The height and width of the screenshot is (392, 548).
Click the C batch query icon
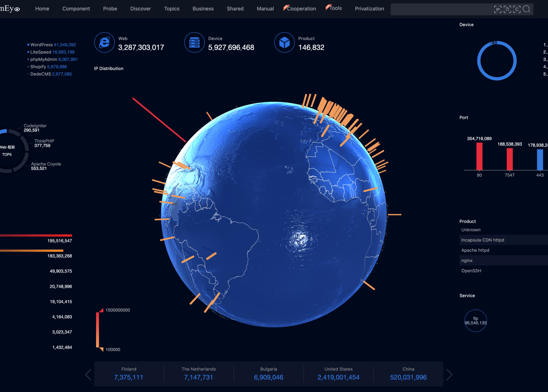[x=517, y=9]
